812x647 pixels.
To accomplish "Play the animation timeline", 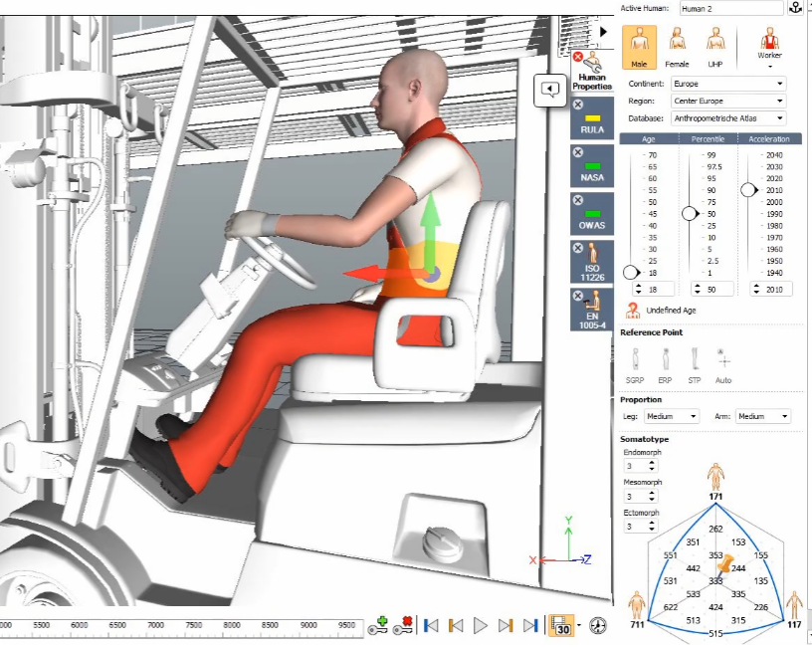I will pos(480,625).
